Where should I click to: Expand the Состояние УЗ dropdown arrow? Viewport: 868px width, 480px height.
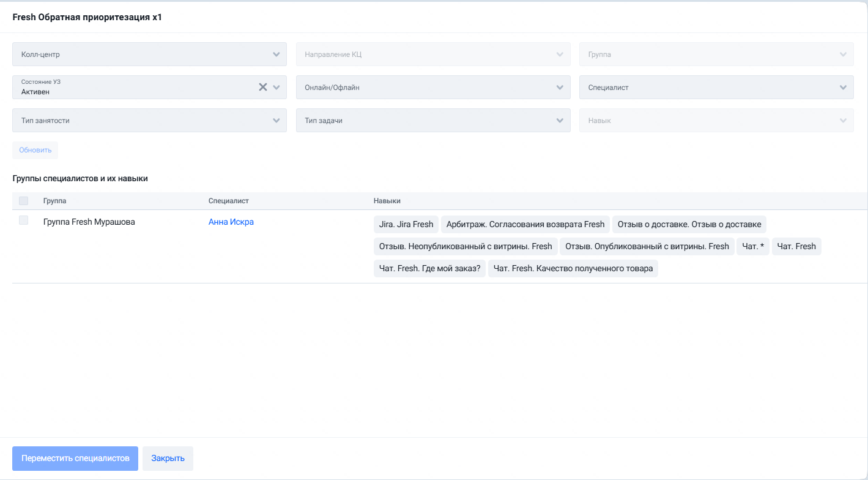276,87
